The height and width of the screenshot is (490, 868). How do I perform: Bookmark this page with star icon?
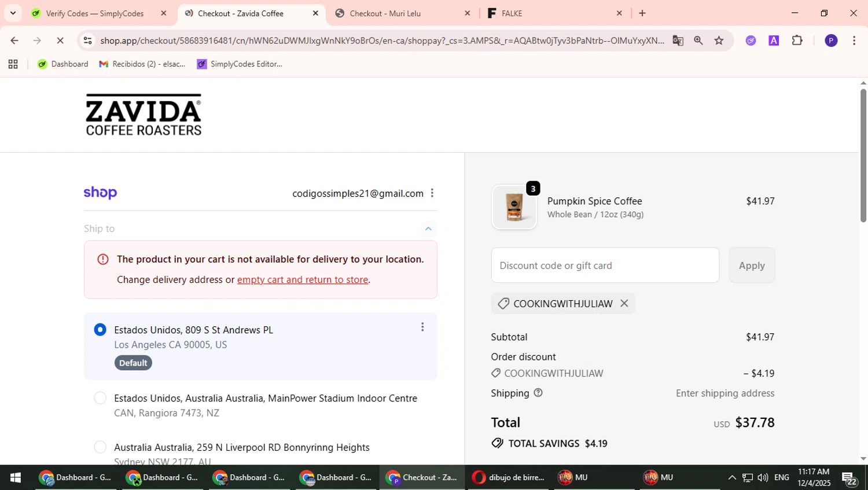click(x=719, y=40)
